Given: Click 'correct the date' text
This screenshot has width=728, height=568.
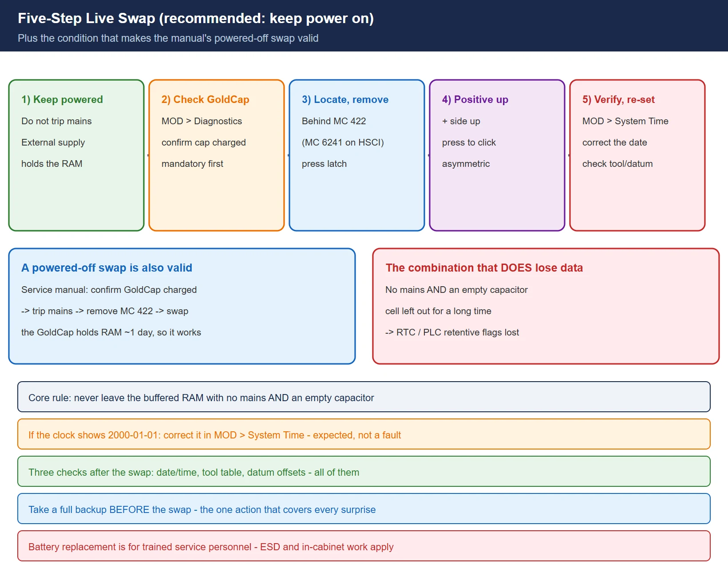Looking at the screenshot, I should [614, 142].
